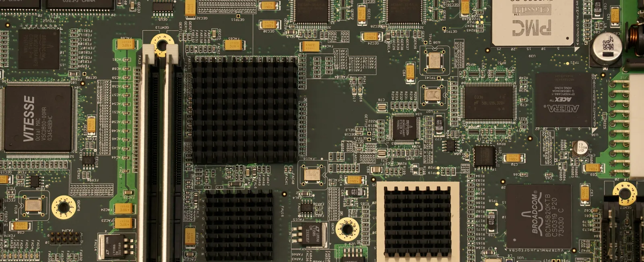The height and width of the screenshot is (262, 644).
Task: Click the "VITESSE" lettering on the chip
Action: [29, 119]
